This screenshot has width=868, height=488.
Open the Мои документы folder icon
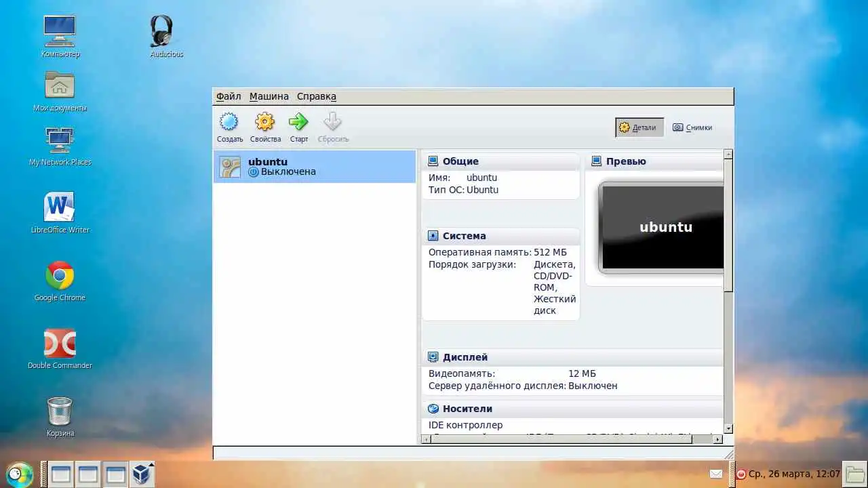point(60,85)
